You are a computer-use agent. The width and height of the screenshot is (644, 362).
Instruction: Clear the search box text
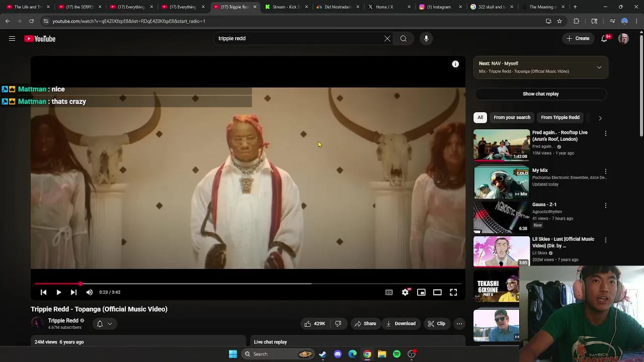[x=387, y=39]
